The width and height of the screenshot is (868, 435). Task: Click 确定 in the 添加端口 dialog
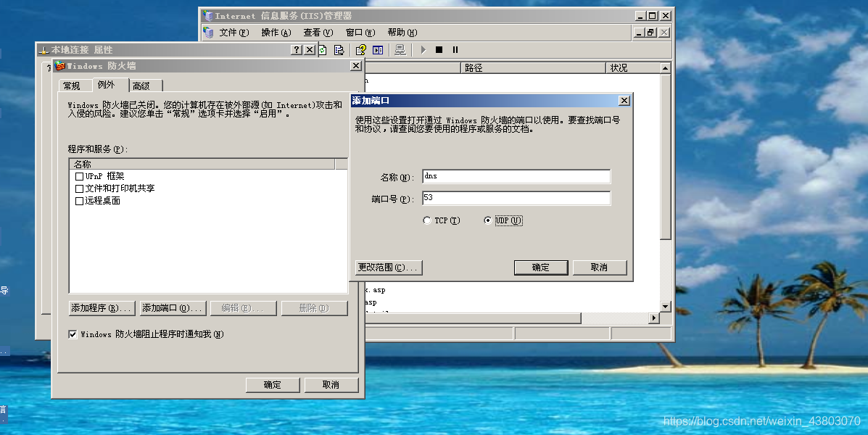click(x=541, y=268)
